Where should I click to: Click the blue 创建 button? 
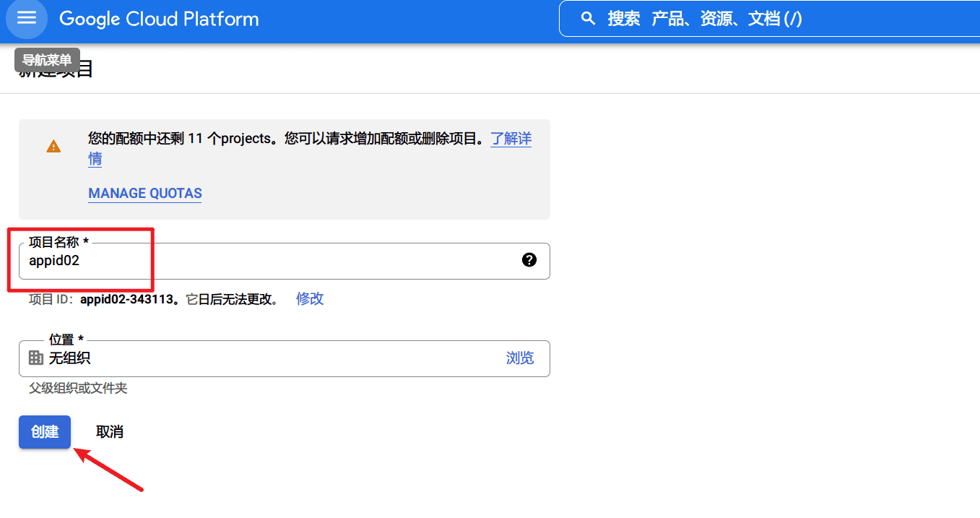[x=45, y=432]
